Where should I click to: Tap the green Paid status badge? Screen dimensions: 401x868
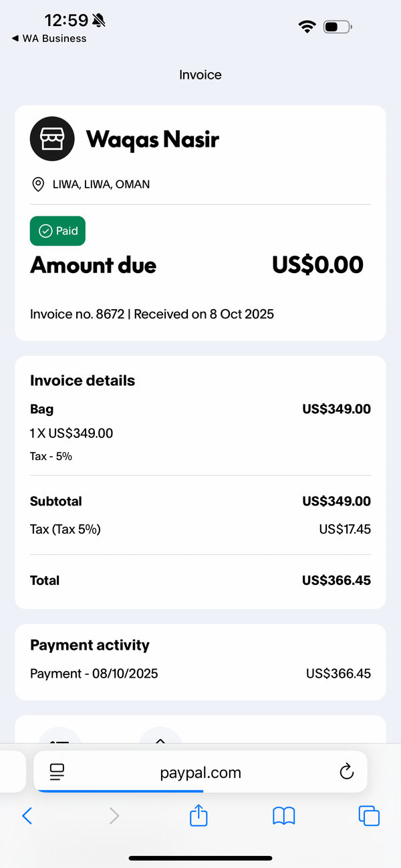[57, 231]
